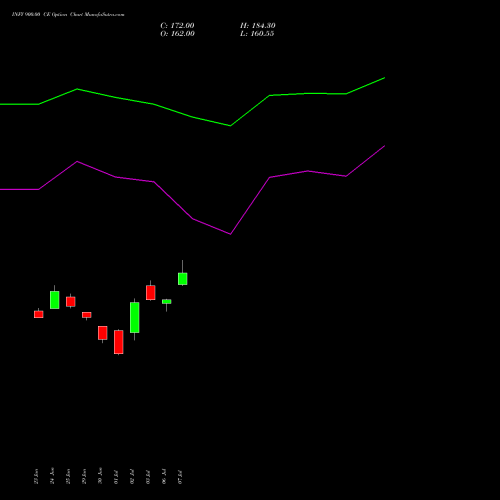Click the red candle for 25 Jun
Image resolution: width=500 pixels, height=500 pixels.
(71, 302)
